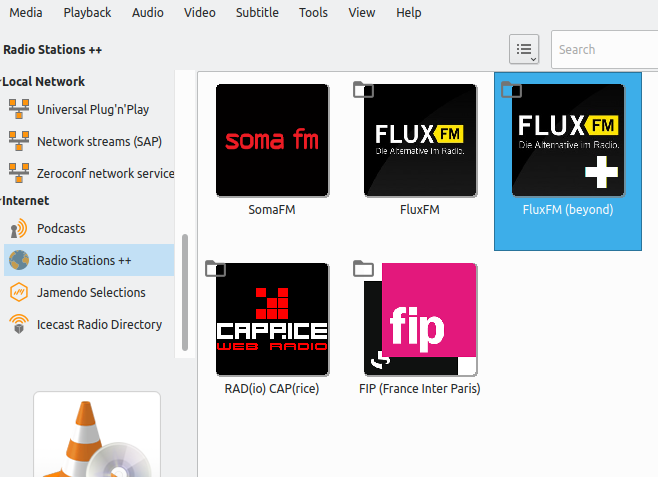Screen dimensions: 658x477
Task: Click the SomaFM label text
Action: pyautogui.click(x=272, y=209)
